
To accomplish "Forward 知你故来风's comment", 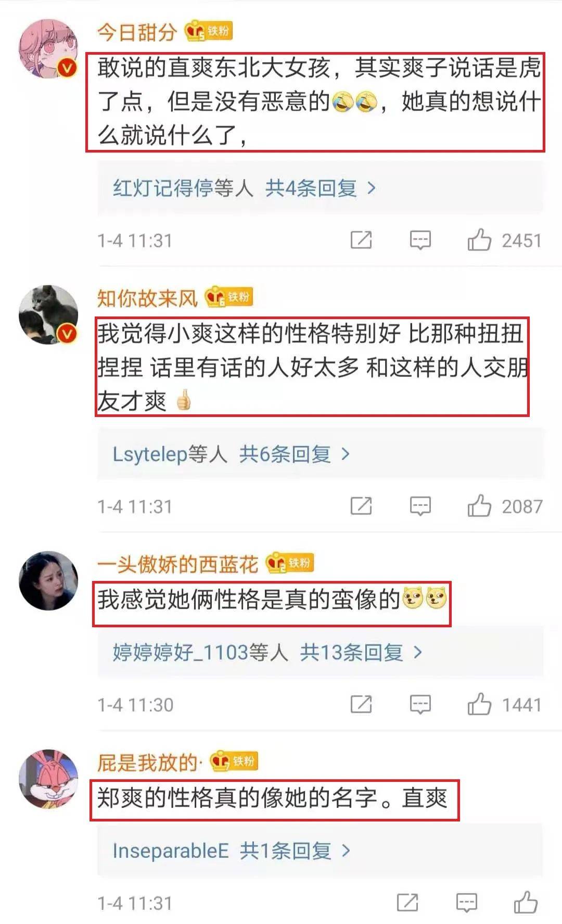I will point(361,506).
